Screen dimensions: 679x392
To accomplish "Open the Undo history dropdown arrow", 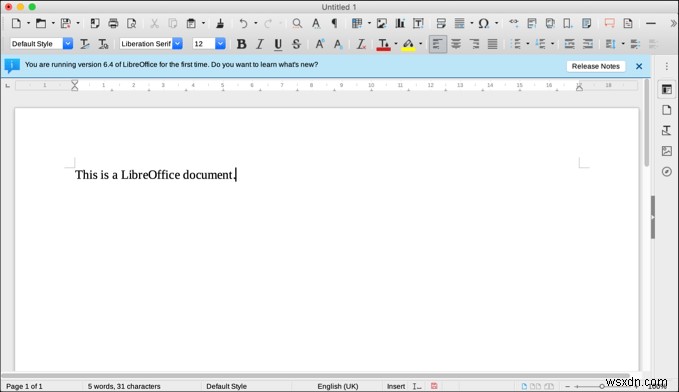I will click(255, 23).
